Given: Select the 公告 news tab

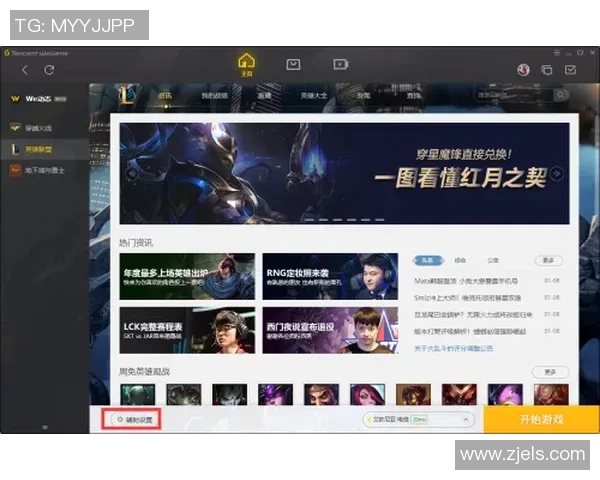Looking at the screenshot, I should [x=493, y=261].
